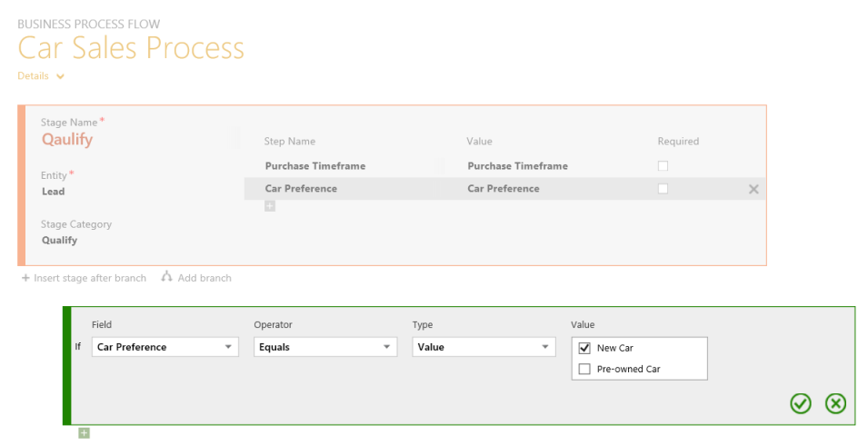Expand the Details section chevron
The width and height of the screenshot is (868, 445).
tap(60, 76)
